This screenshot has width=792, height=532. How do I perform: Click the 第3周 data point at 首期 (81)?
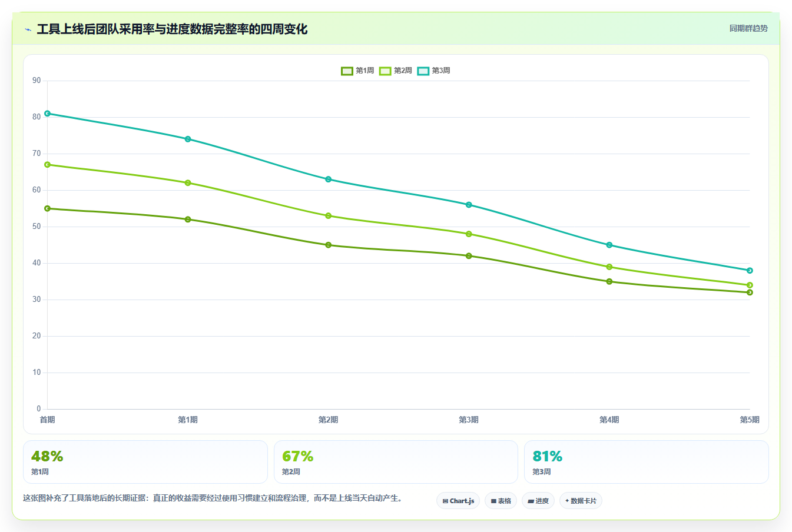click(x=47, y=114)
